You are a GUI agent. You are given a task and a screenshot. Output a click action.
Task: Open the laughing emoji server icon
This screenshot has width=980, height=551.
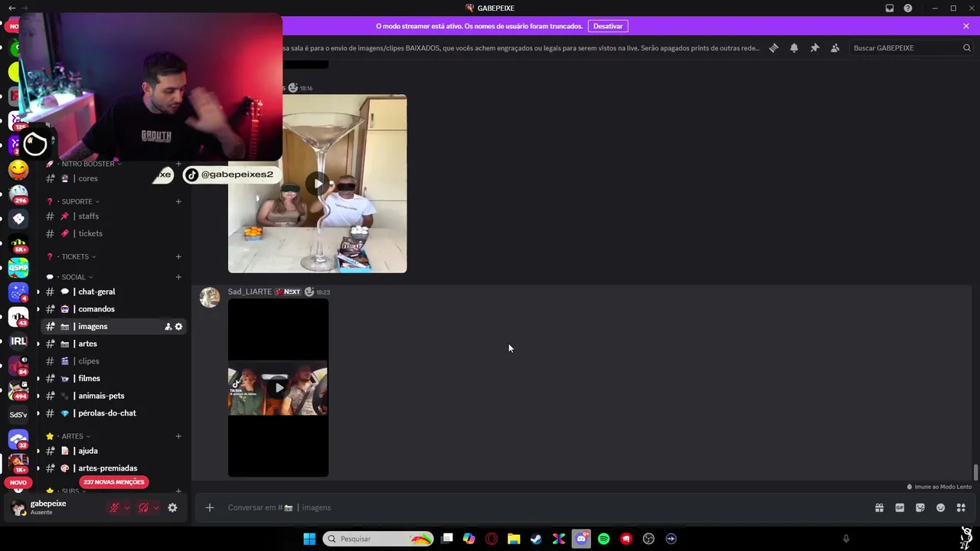tap(18, 170)
